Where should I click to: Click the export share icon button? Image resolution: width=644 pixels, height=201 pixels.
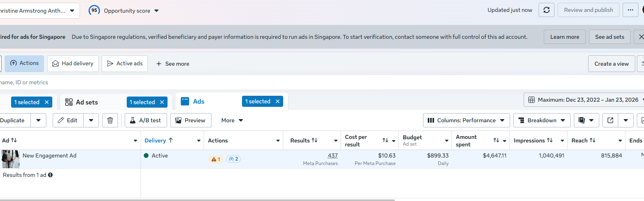click(610, 120)
